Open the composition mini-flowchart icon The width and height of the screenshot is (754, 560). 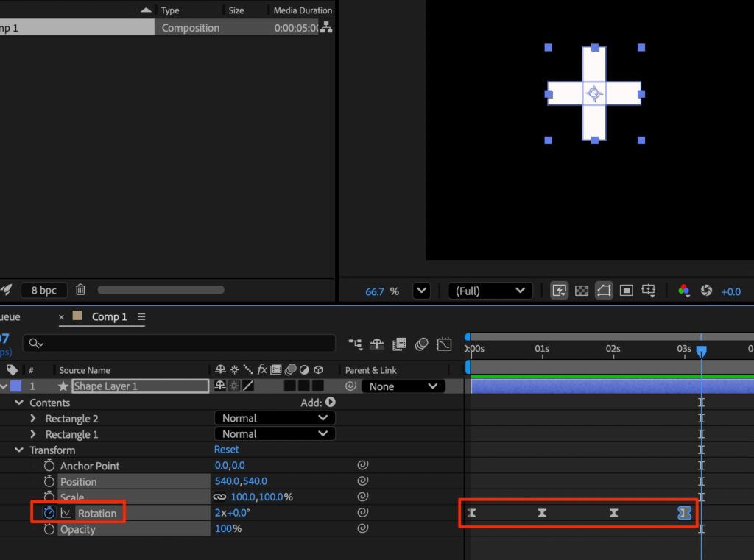coord(355,344)
